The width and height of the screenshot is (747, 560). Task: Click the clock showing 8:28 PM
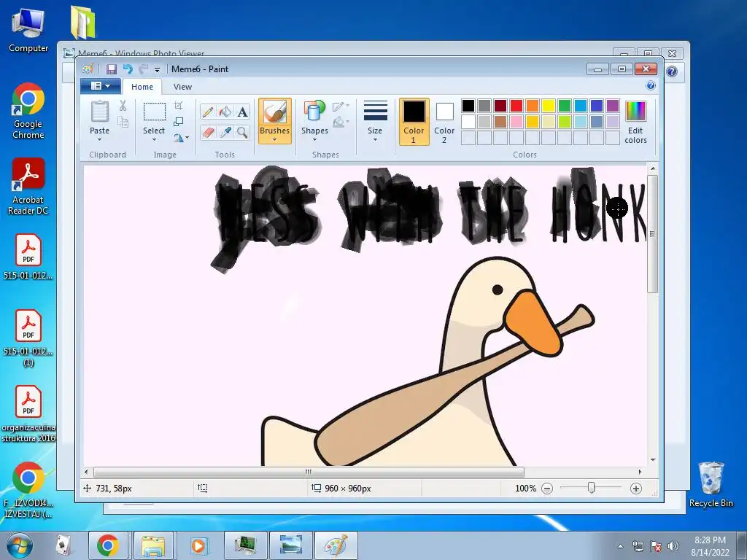710,540
